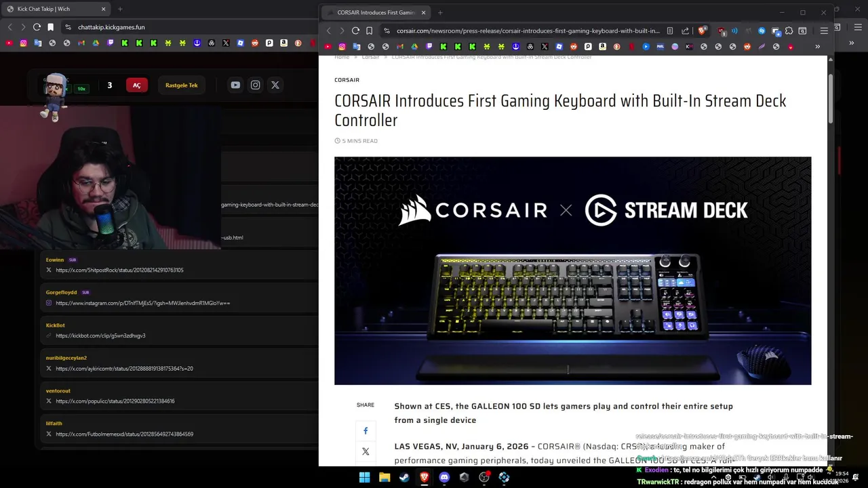This screenshot has width=868, height=488.
Task: Open Google Drive bookmark in Kick Chat Takip window
Action: coord(96,43)
